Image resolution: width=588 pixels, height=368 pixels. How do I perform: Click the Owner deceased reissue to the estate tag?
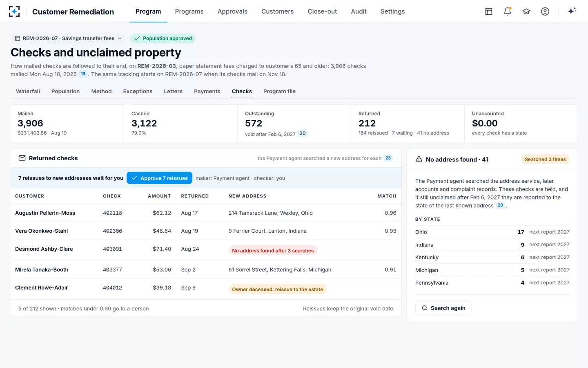277,289
